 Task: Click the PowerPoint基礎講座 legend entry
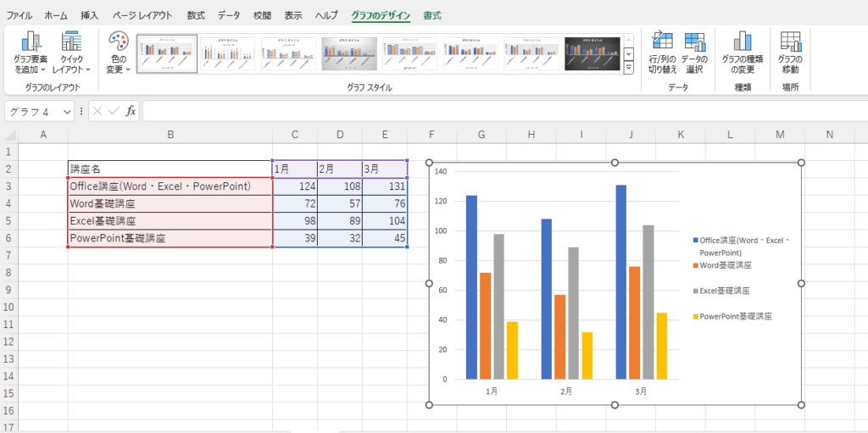pos(732,317)
